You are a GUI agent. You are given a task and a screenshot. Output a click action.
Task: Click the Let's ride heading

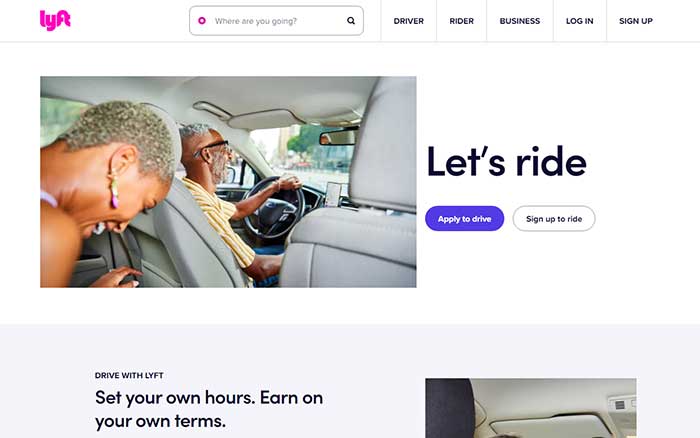click(506, 162)
